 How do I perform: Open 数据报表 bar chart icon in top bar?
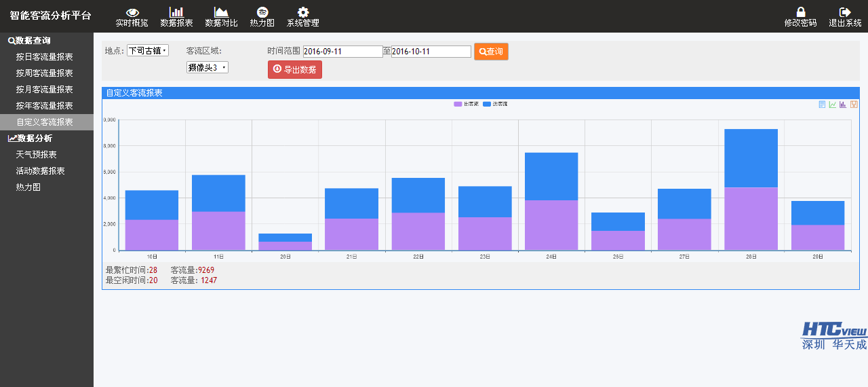176,12
